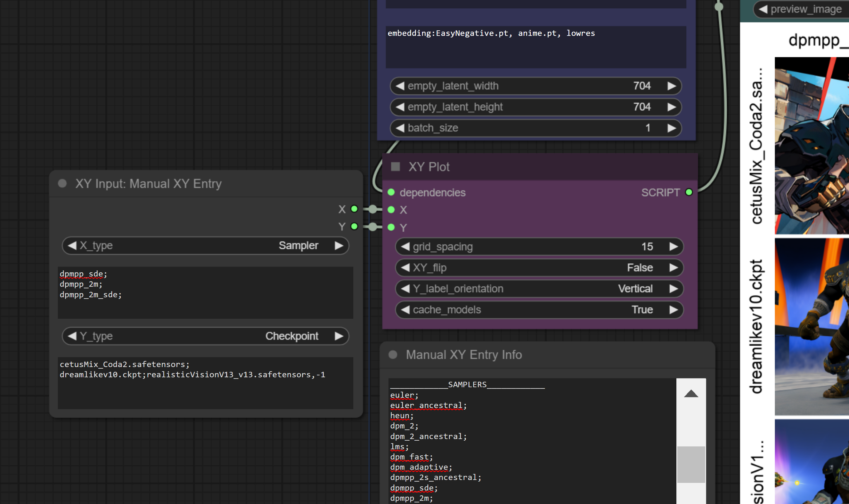Toggle XY_flip to True
849x504 pixels.
pyautogui.click(x=674, y=268)
